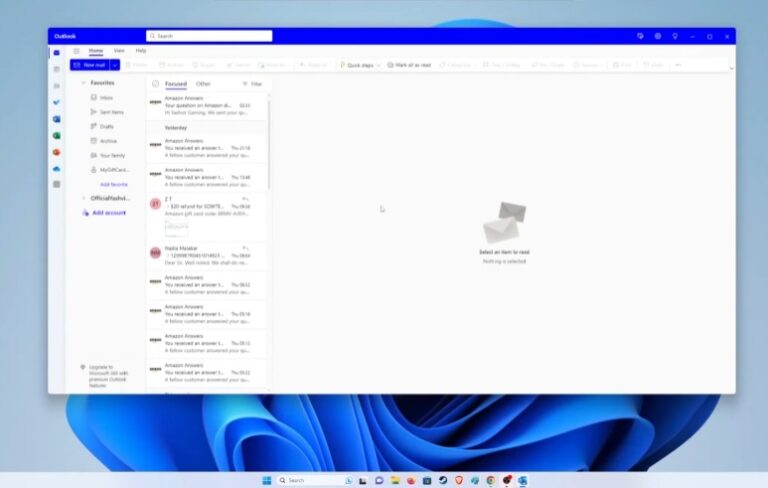Click the Print button in the ribbon
Image resolution: width=768 pixels, height=488 pixels.
click(622, 65)
